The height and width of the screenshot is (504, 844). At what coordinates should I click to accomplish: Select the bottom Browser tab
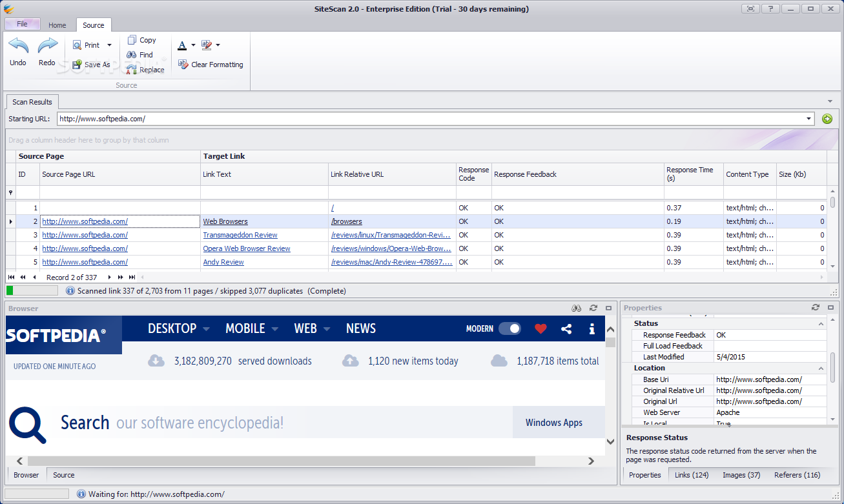[x=26, y=475]
